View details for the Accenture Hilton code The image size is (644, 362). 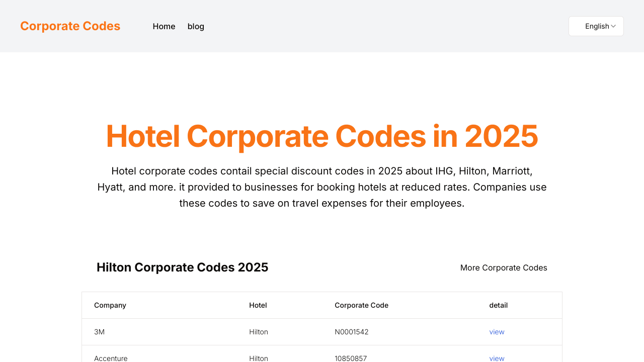click(497, 358)
